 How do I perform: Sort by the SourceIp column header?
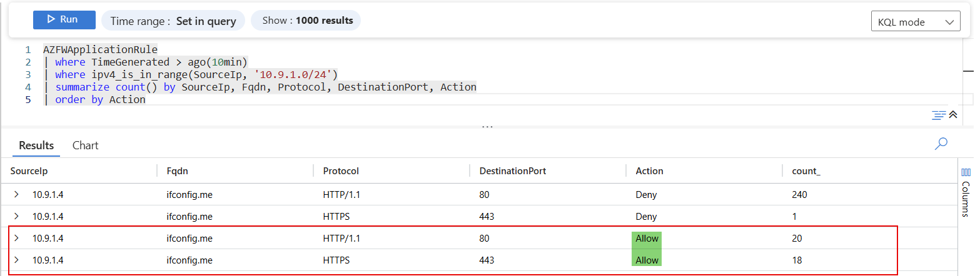point(30,171)
